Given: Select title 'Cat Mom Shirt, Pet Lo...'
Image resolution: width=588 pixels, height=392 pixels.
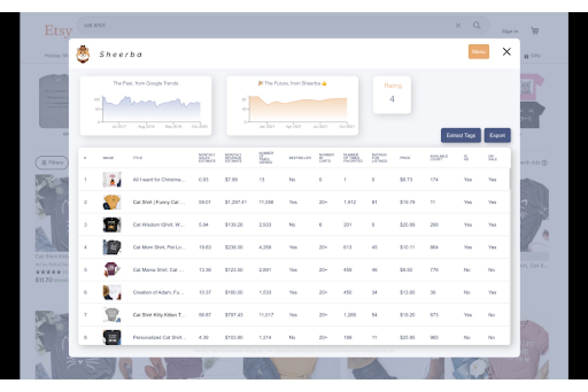Looking at the screenshot, I should pyautogui.click(x=159, y=247).
